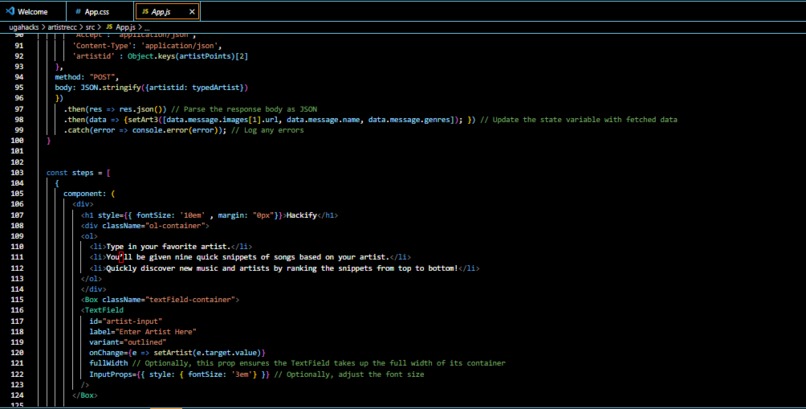
Task: Click the TextField tag name
Action: tap(104, 310)
